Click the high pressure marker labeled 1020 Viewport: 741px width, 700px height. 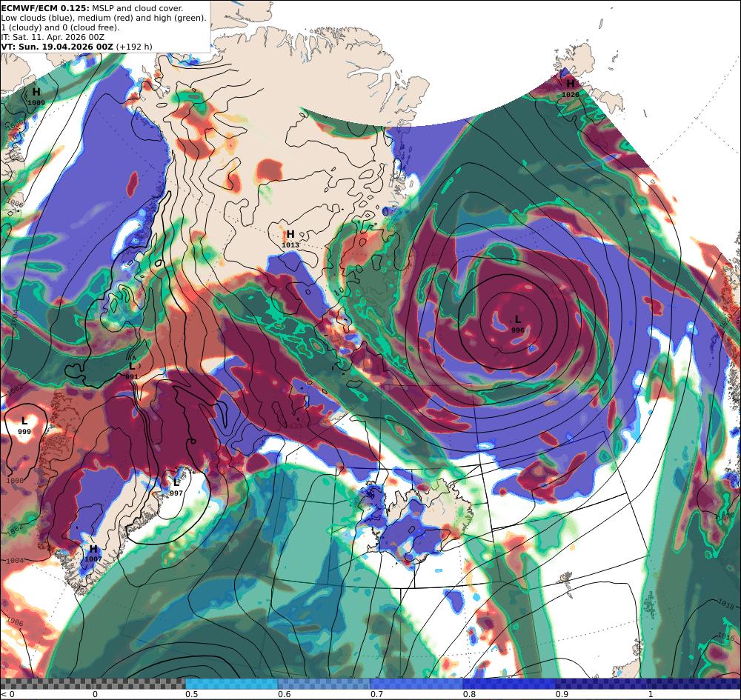click(x=571, y=88)
